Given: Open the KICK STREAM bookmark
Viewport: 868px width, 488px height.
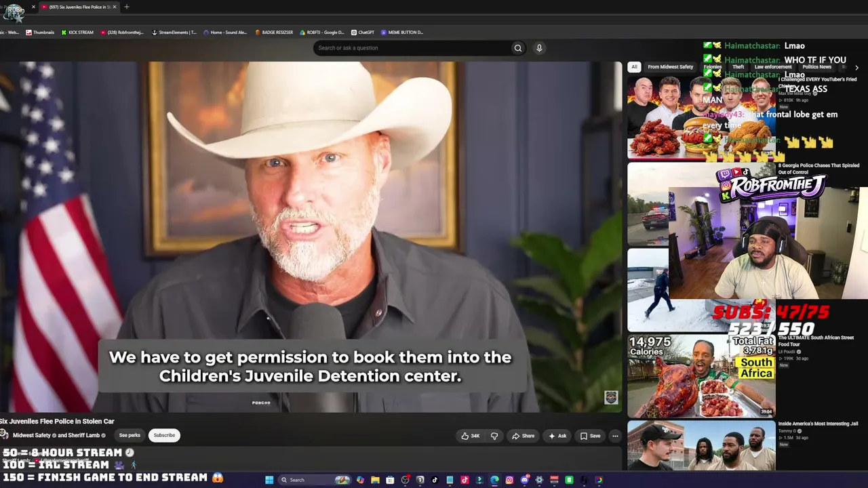Looking at the screenshot, I should pos(77,33).
